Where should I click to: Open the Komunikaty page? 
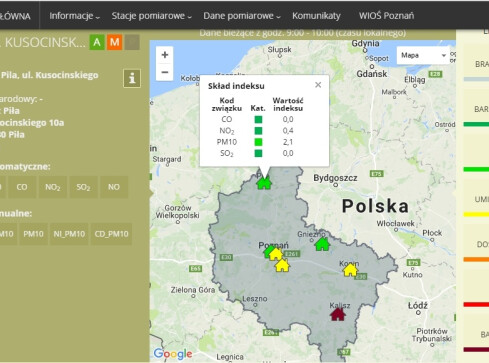point(316,16)
